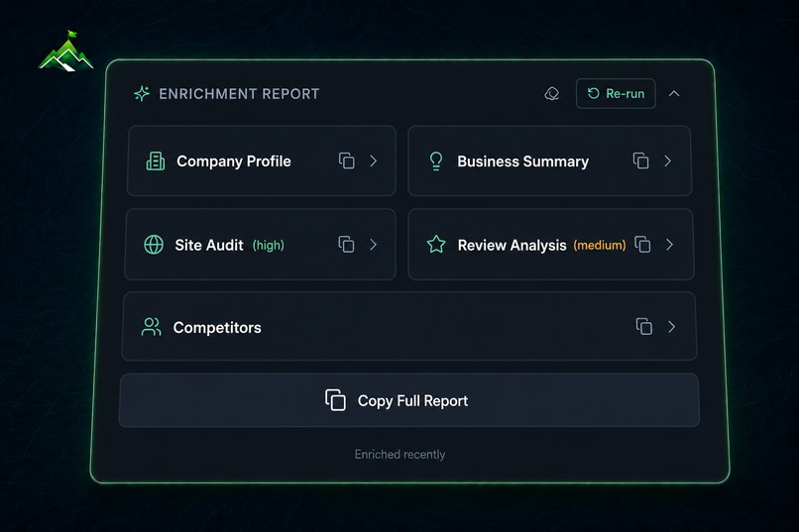Click the Company Profile building icon
Image resolution: width=799 pixels, height=532 pixels.
click(x=156, y=161)
